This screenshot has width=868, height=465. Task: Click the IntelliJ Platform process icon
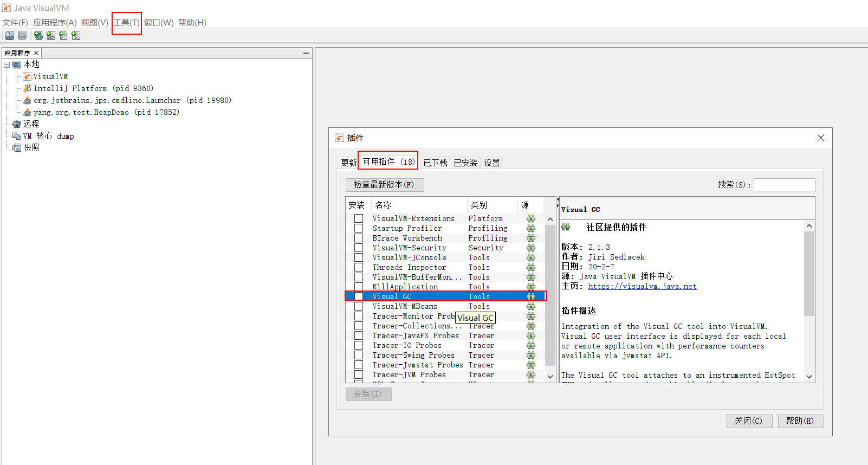[27, 88]
